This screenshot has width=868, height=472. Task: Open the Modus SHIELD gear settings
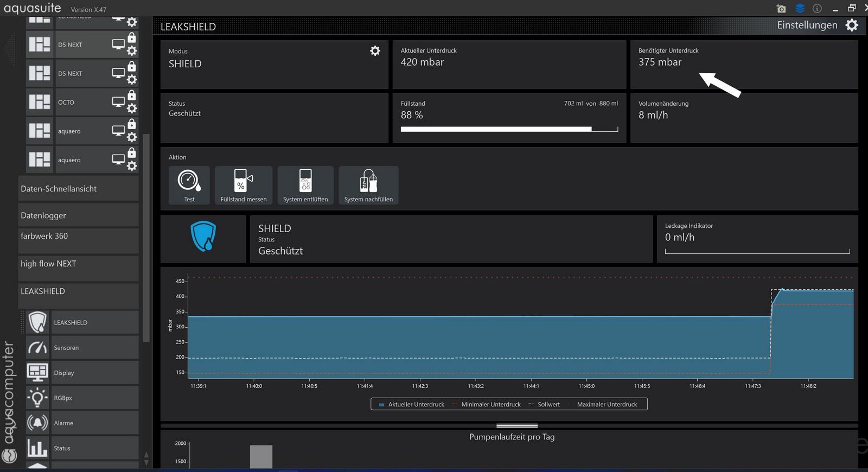[x=375, y=51]
